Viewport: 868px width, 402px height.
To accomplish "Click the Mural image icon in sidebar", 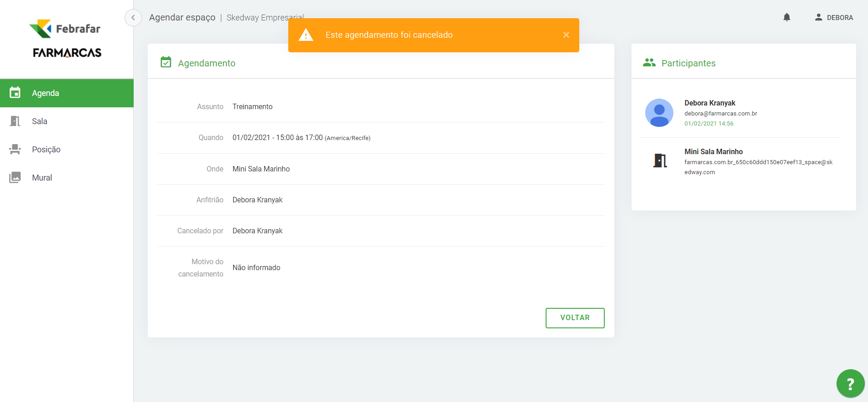I will (15, 177).
